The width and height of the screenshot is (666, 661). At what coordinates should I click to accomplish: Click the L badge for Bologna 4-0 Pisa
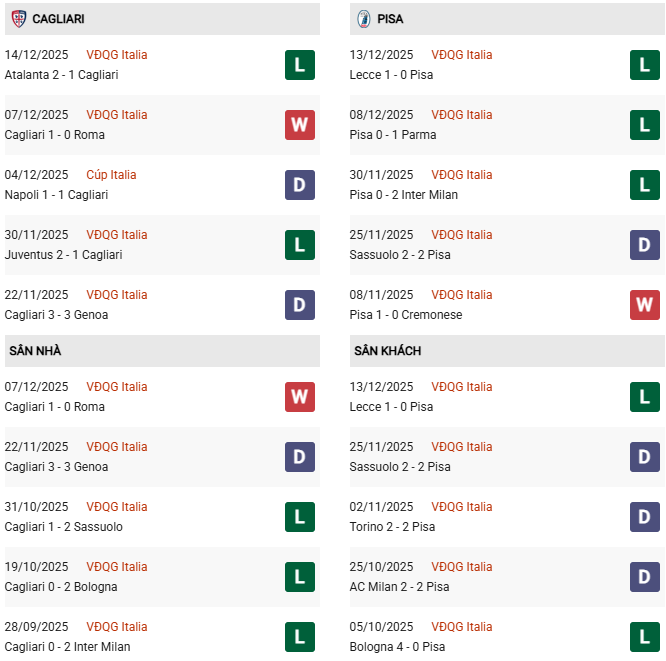(x=645, y=637)
